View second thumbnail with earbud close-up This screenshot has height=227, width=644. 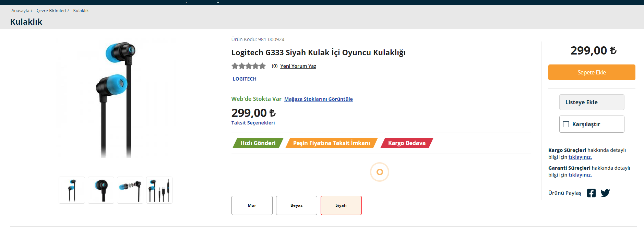coord(101,190)
